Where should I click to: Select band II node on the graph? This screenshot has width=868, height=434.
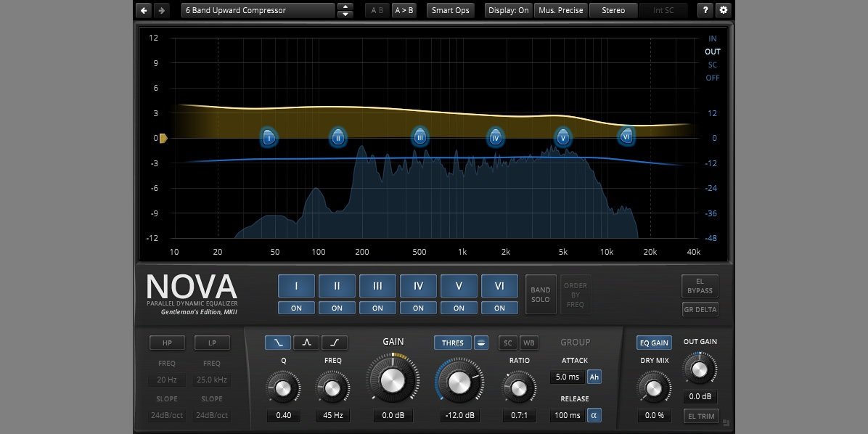338,137
